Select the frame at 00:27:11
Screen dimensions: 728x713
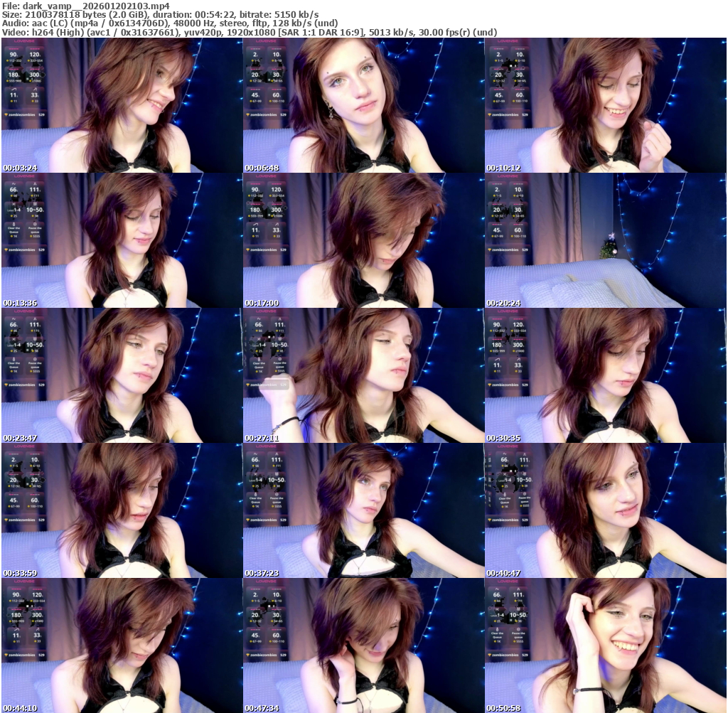[363, 375]
